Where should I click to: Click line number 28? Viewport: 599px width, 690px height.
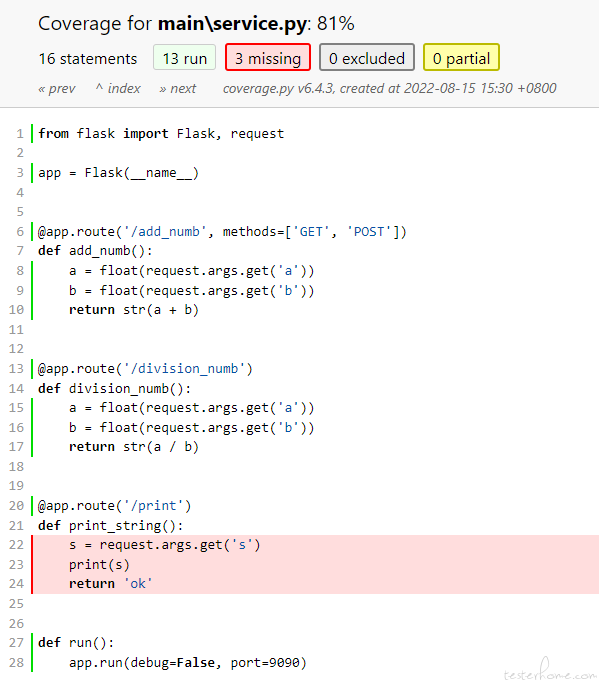coord(16,662)
